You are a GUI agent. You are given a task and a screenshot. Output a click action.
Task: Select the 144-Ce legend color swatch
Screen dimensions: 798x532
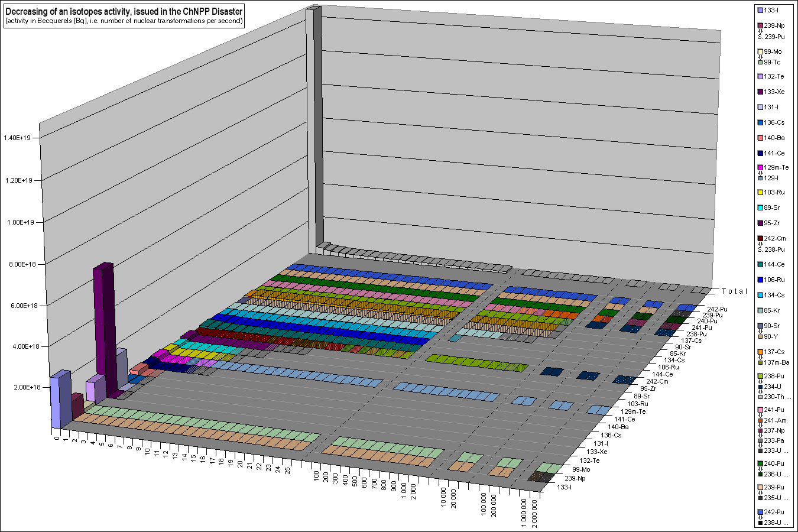(x=760, y=265)
